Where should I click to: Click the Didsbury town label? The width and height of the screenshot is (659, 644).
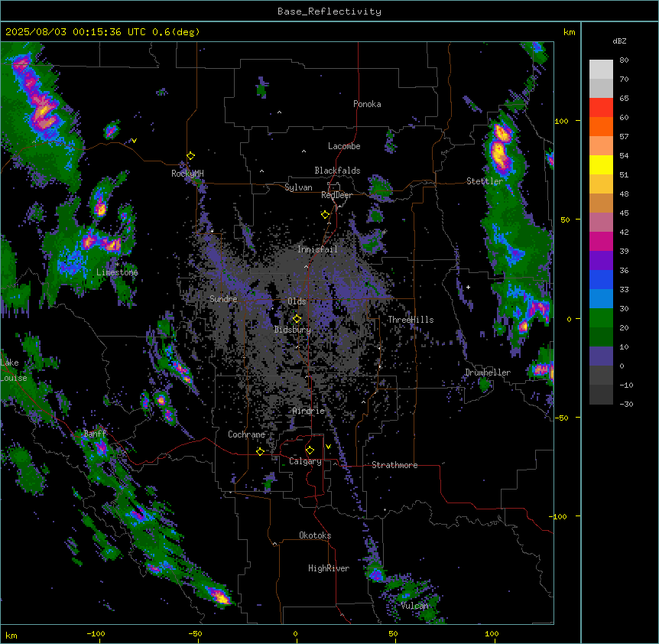[293, 330]
